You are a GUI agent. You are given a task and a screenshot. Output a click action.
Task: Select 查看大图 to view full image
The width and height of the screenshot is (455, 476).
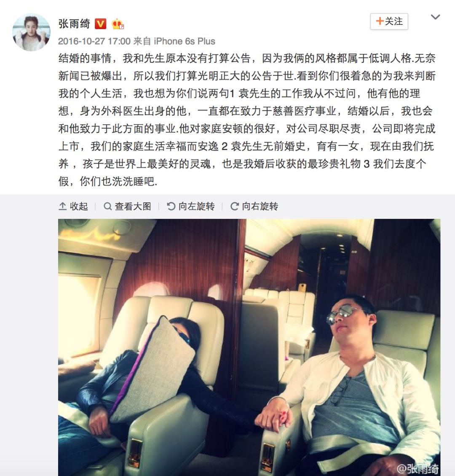127,207
